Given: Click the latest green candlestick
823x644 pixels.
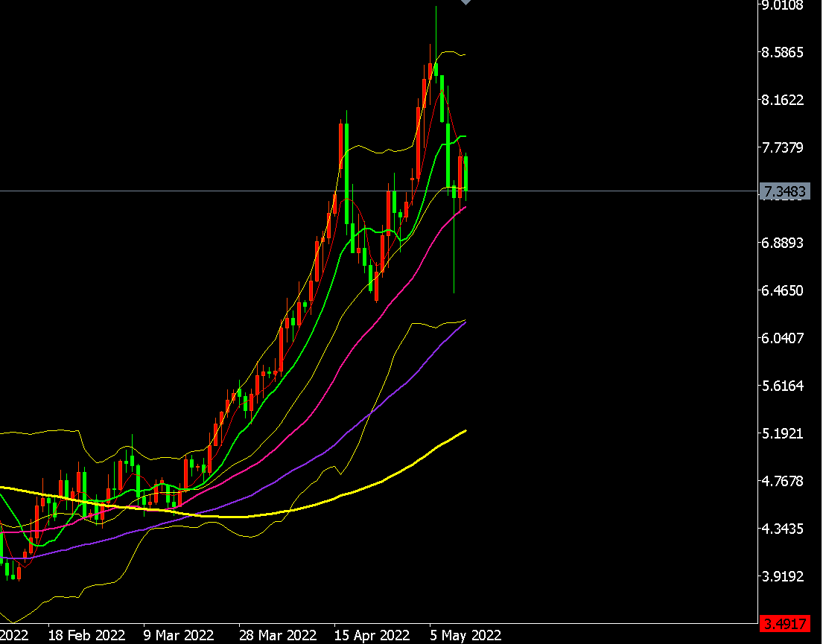Looking at the screenshot, I should (x=465, y=173).
